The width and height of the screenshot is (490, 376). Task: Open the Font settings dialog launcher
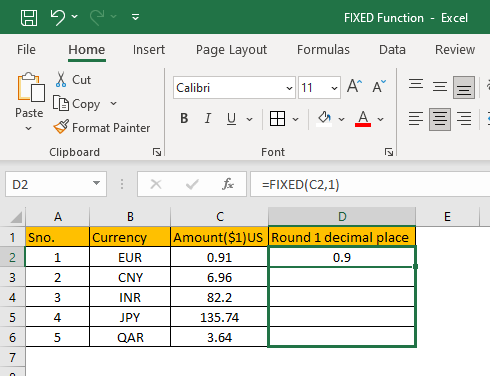click(389, 152)
